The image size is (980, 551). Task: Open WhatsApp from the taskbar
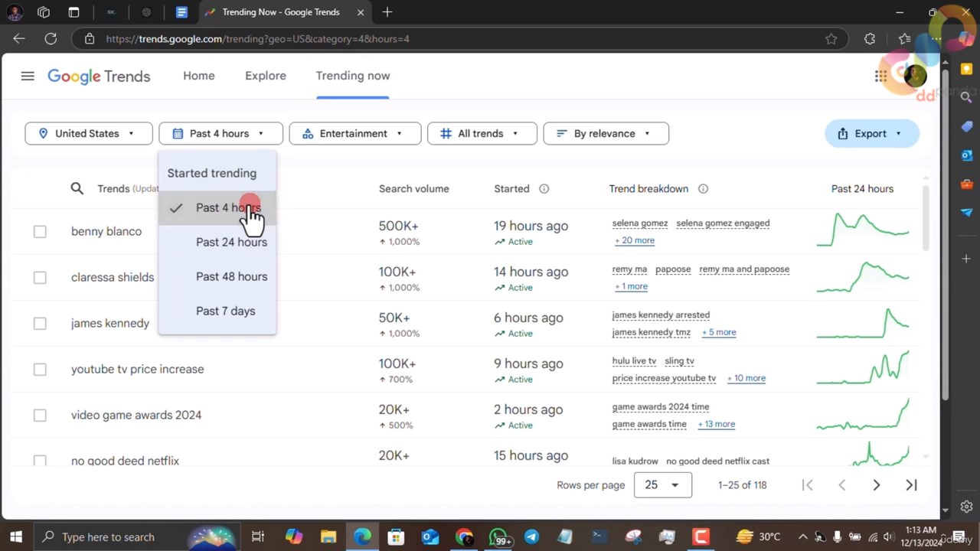point(498,536)
